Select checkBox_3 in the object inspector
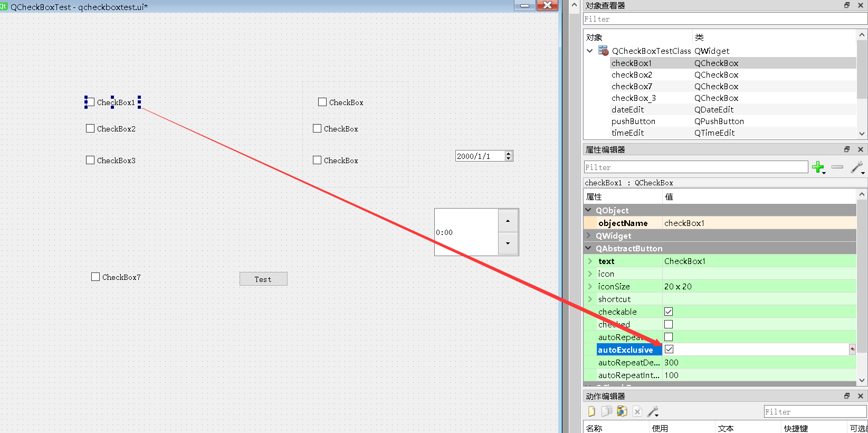Screen dimensions: 868x433 633,98
